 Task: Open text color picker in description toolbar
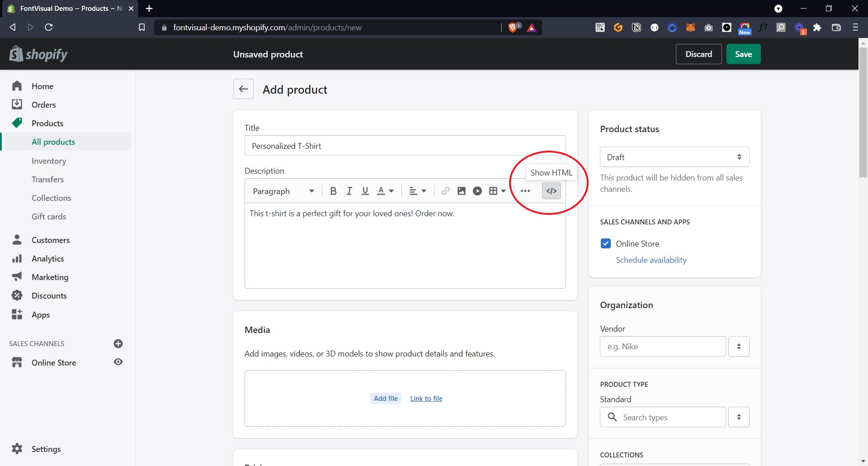[385, 191]
